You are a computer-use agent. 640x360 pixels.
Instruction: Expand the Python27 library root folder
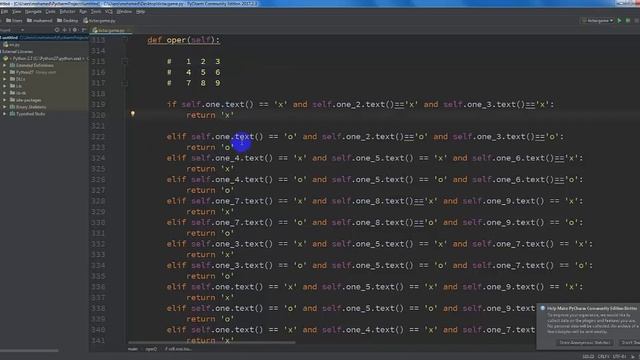pyautogui.click(x=5, y=72)
